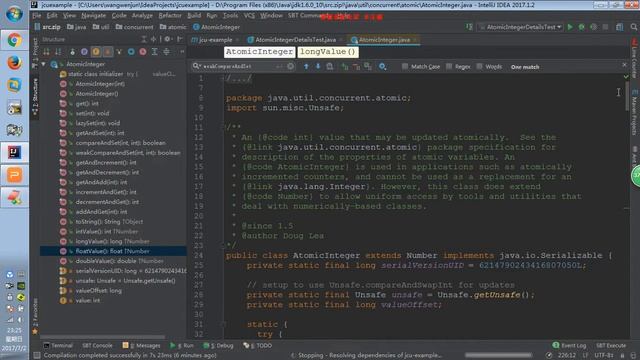640x360 pixels.
Task: Open Structure panel settings gear
Action: [x=167, y=39]
